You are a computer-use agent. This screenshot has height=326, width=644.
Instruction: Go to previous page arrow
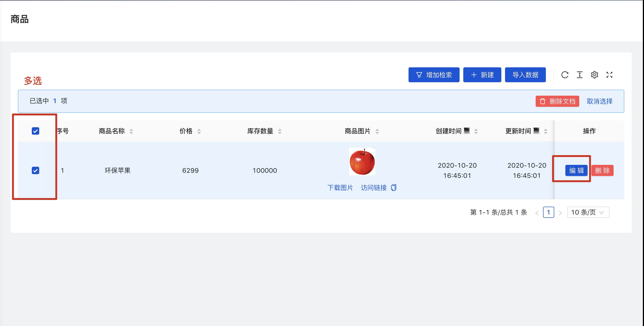(537, 213)
